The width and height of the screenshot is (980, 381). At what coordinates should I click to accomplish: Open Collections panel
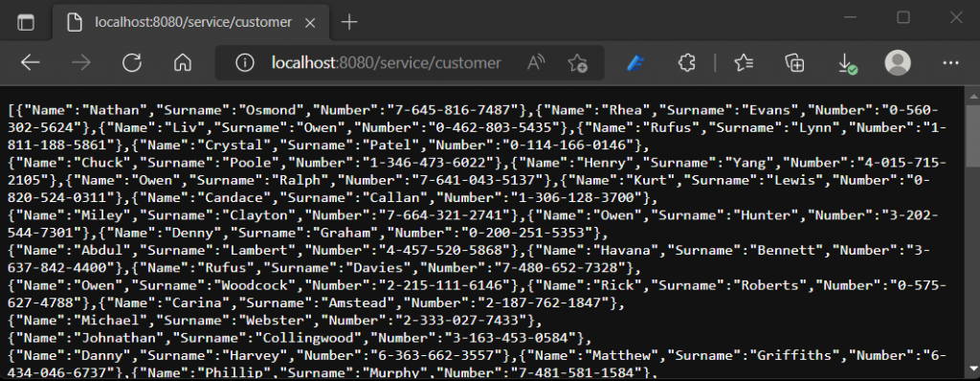click(794, 62)
